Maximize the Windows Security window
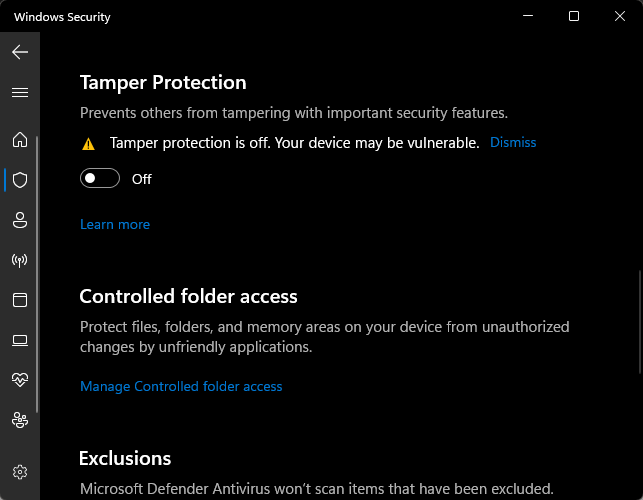 click(x=574, y=16)
